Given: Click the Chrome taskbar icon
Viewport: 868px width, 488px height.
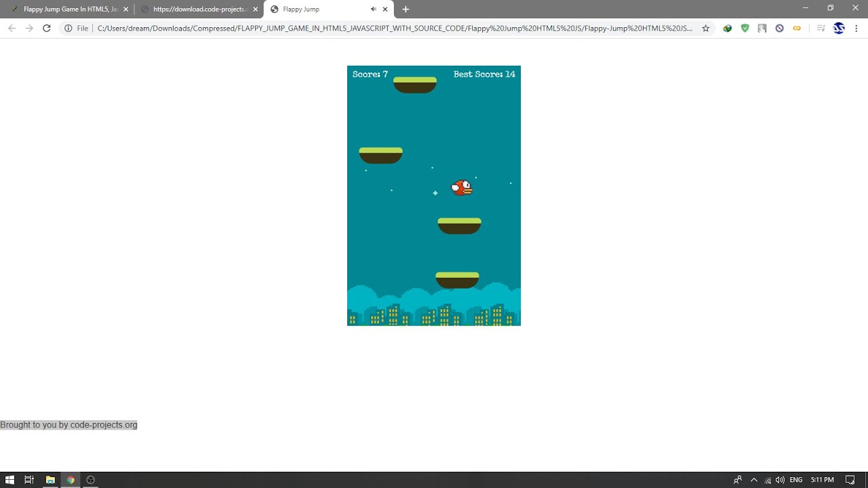Looking at the screenshot, I should pos(71,480).
